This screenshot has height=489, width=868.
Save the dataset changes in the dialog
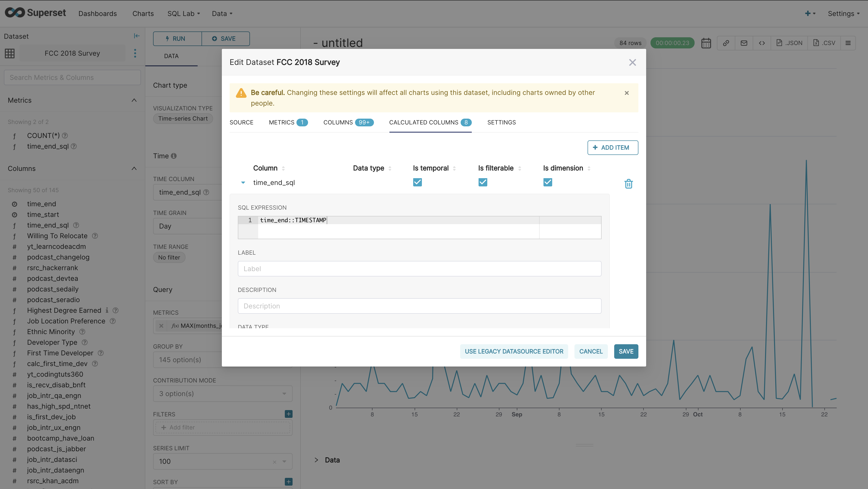coord(626,351)
